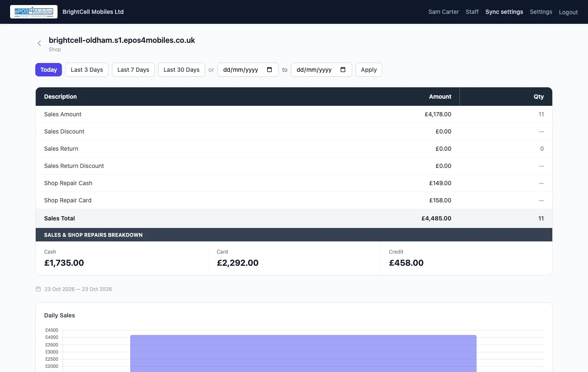Click the BrightCell Mobiles Ltd company name
The width and height of the screenshot is (588, 372).
pos(93,12)
